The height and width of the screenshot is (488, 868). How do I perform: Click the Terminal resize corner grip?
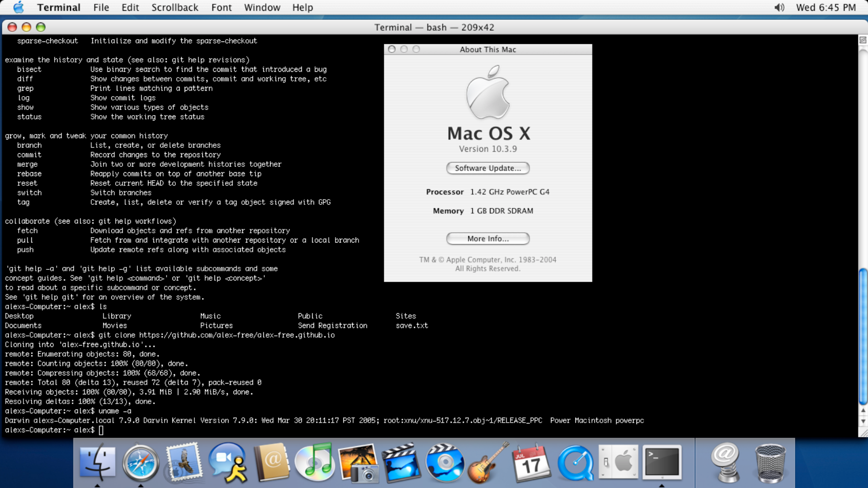pos(863,432)
